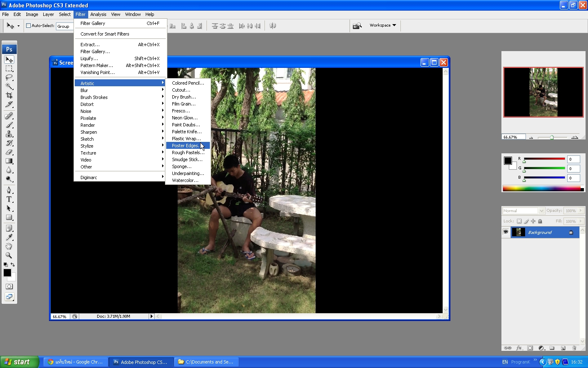Switch foreground and background colors icon
Image resolution: width=588 pixels, height=368 pixels.
pos(13,265)
